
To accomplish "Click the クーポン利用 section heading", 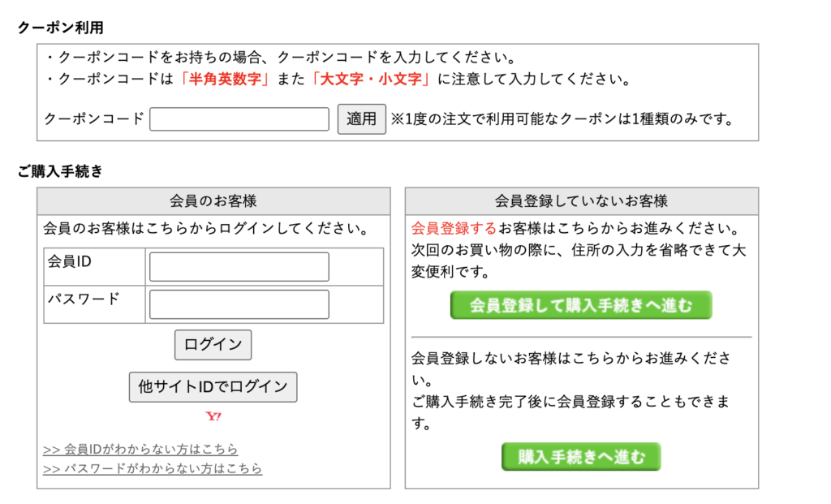I will pos(61,28).
